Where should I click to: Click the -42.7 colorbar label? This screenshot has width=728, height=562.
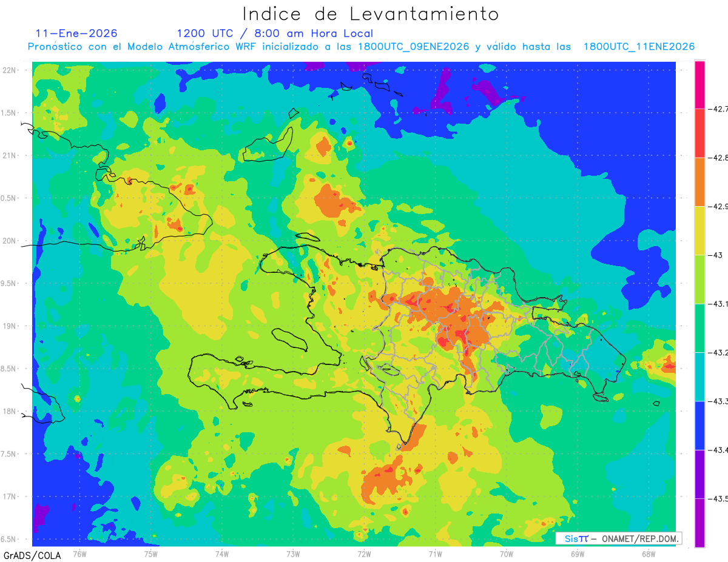718,110
